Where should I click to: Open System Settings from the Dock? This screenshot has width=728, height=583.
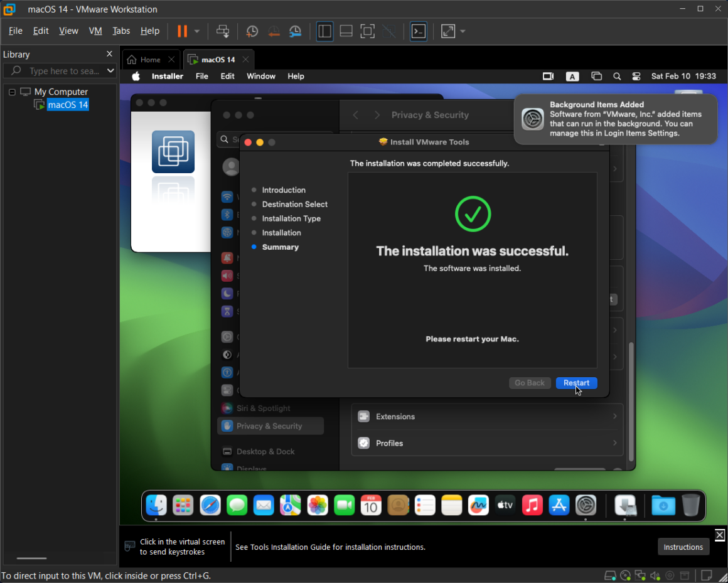click(586, 505)
